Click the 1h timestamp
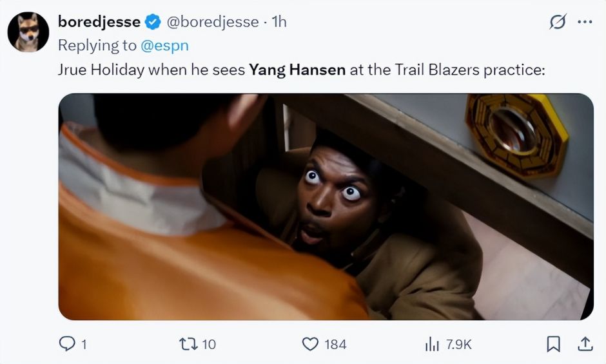 [x=279, y=22]
